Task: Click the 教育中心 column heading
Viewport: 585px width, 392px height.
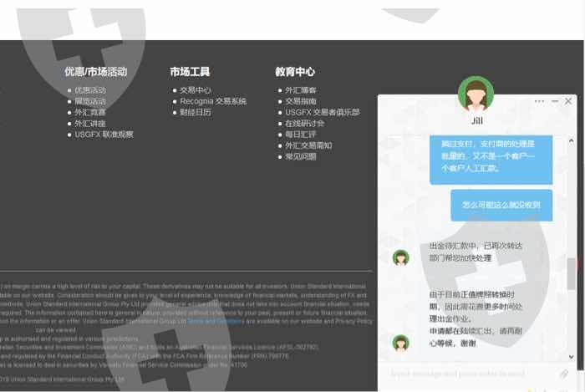Action: pyautogui.click(x=295, y=72)
